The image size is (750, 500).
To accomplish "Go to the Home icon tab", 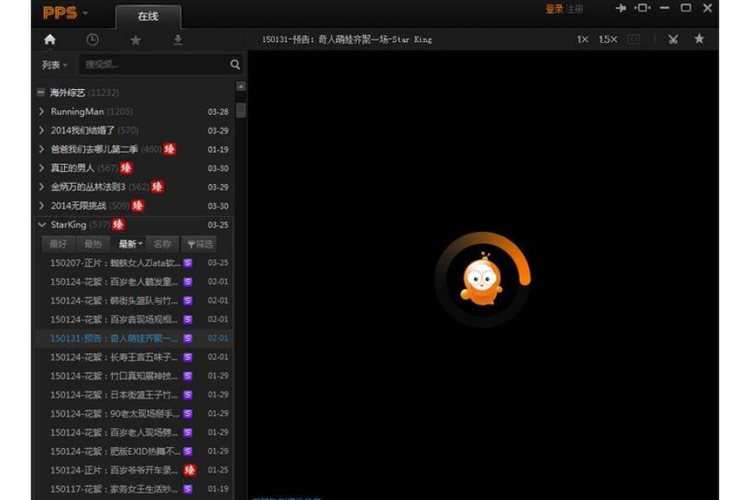I will pyautogui.click(x=50, y=40).
